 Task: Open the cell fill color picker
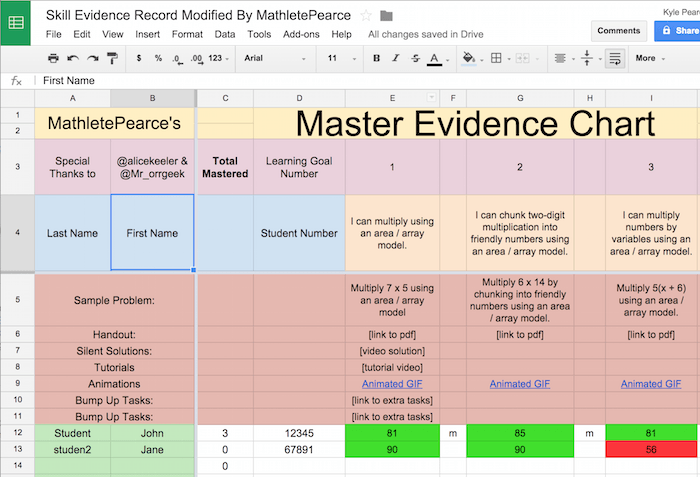point(469,58)
